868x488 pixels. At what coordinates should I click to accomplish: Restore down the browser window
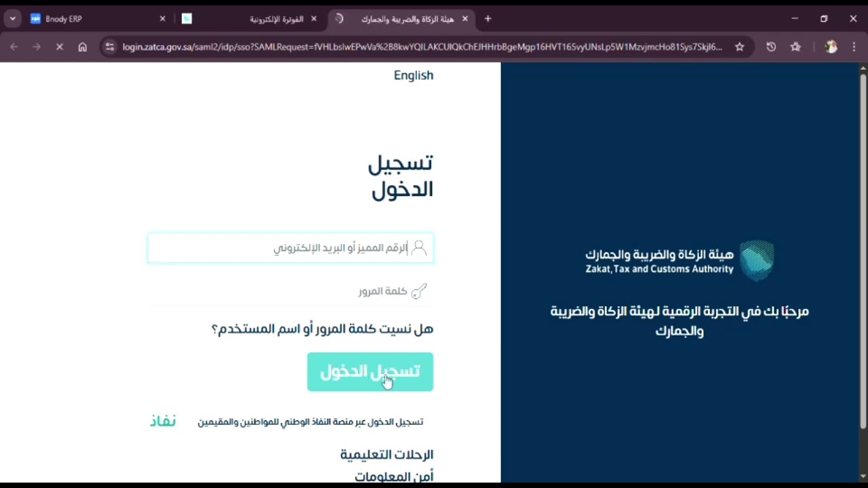click(x=824, y=19)
